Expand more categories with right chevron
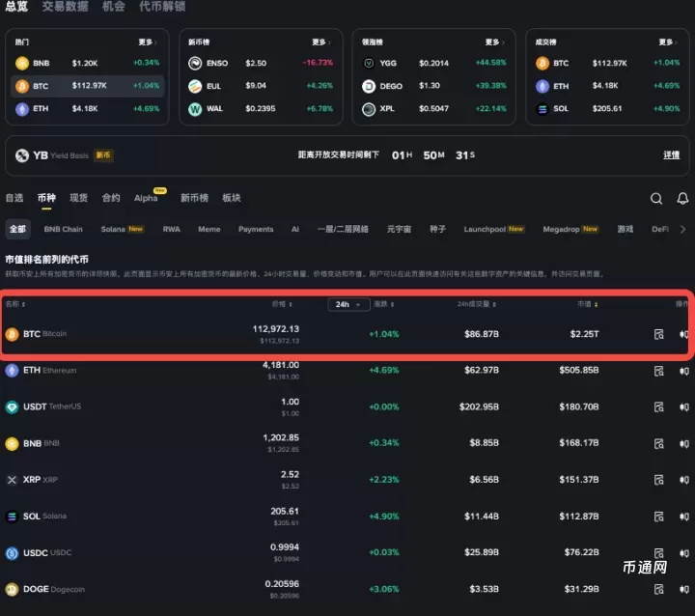 (682, 229)
